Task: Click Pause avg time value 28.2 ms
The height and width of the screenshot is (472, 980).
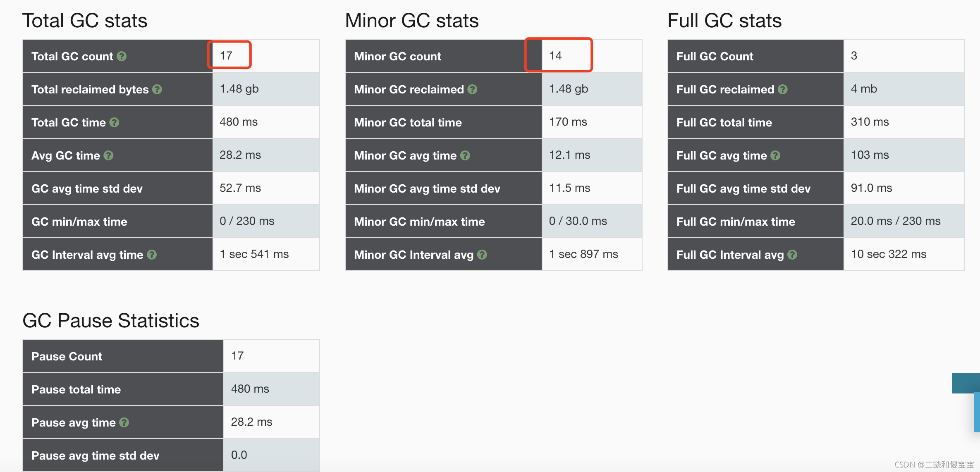Action: point(251,422)
